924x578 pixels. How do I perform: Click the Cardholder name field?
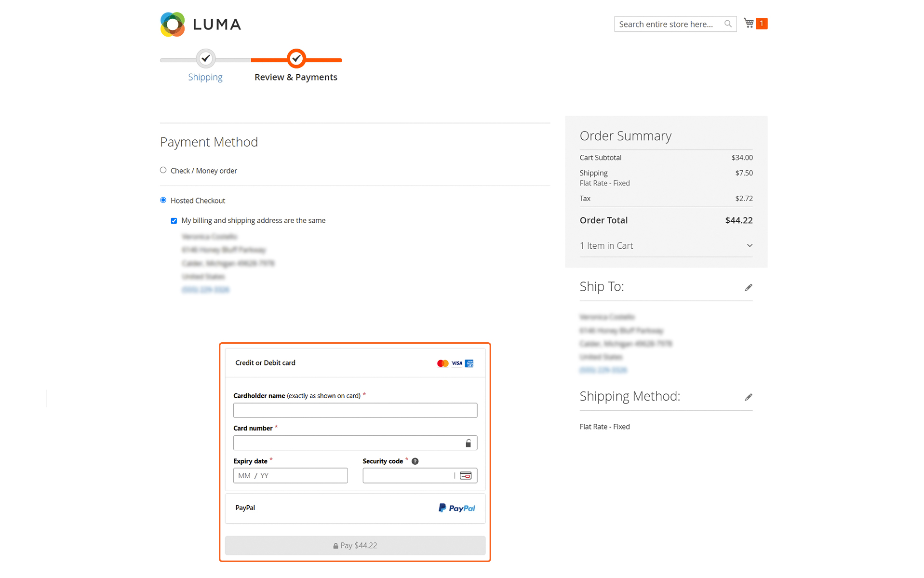[355, 410]
